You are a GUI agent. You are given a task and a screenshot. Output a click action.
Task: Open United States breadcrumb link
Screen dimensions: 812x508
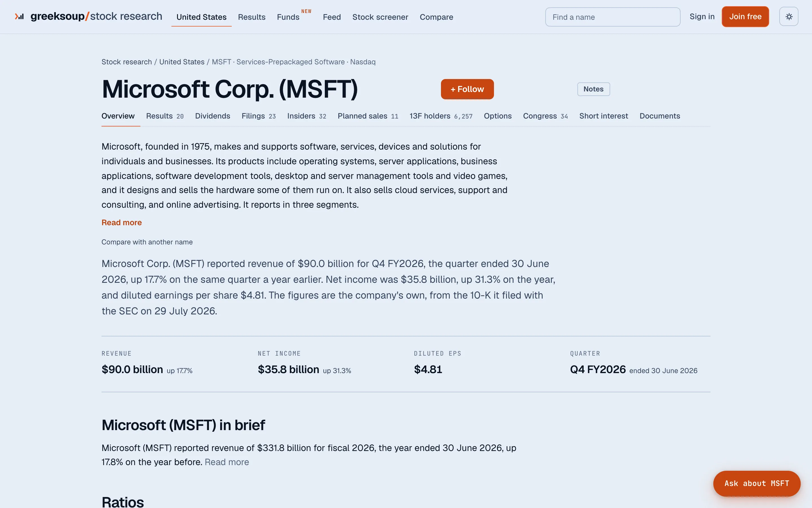182,62
